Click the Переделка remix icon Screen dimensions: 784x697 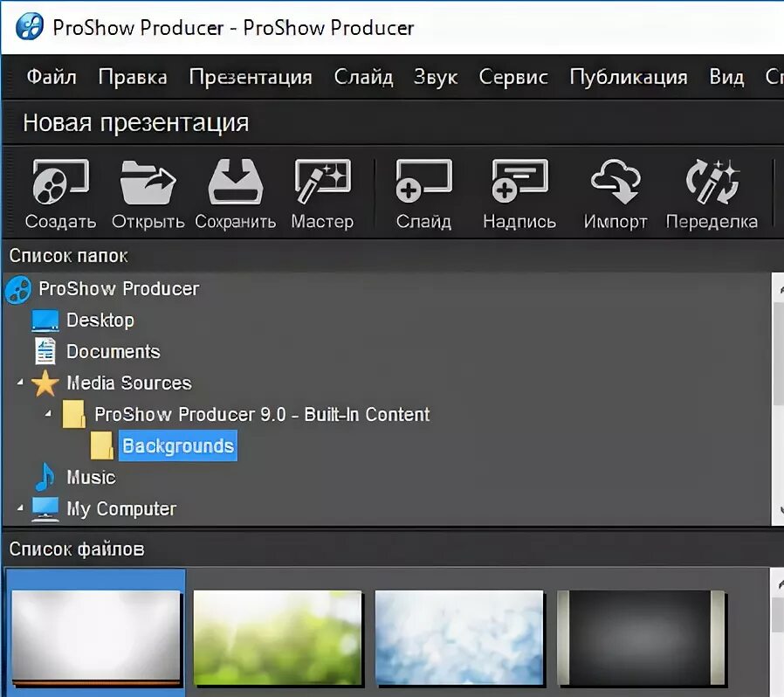[712, 183]
